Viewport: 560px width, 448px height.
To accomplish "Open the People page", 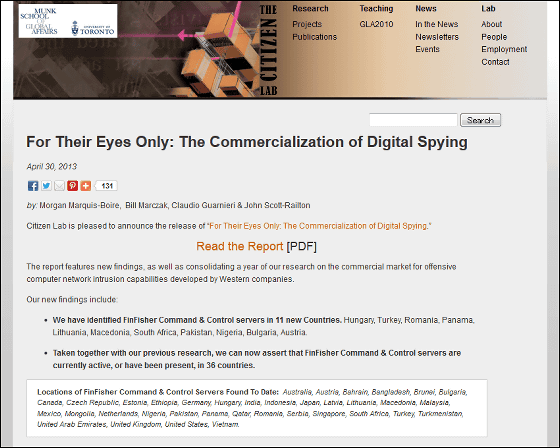I will (494, 37).
